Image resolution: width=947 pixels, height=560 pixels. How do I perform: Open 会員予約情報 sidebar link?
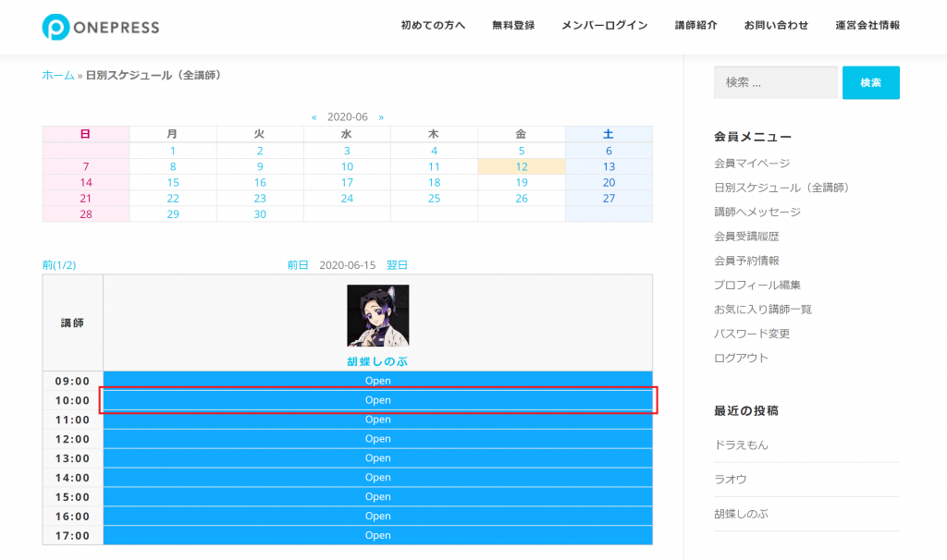coord(746,261)
